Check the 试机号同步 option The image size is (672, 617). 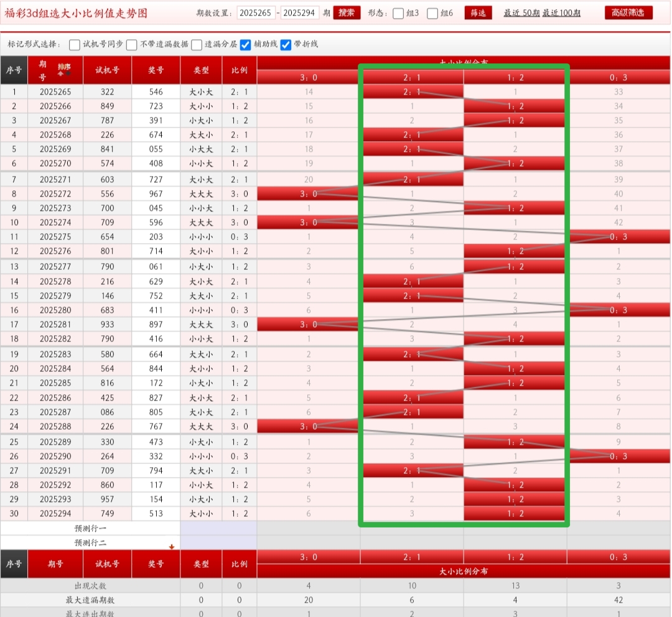(75, 45)
